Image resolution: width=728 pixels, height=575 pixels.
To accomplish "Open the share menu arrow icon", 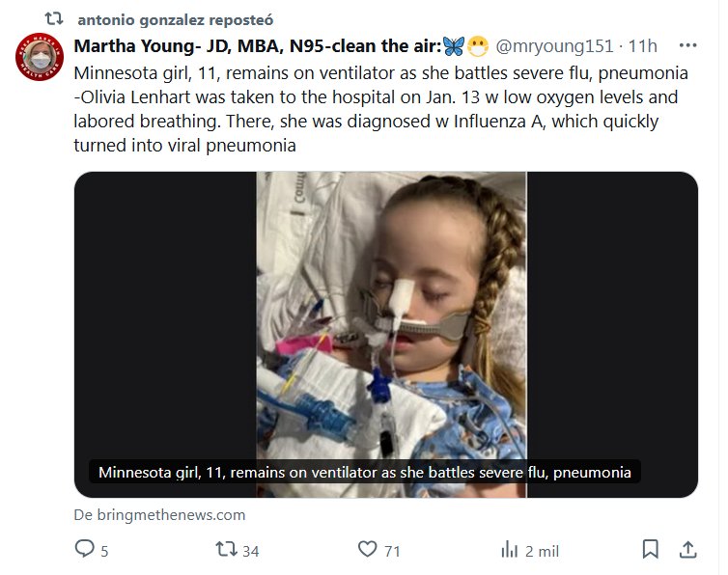I will pyautogui.click(x=687, y=550).
